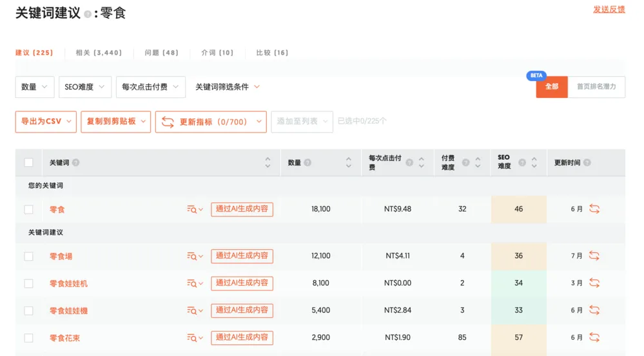Switch to 介词 (10) tab

217,53
